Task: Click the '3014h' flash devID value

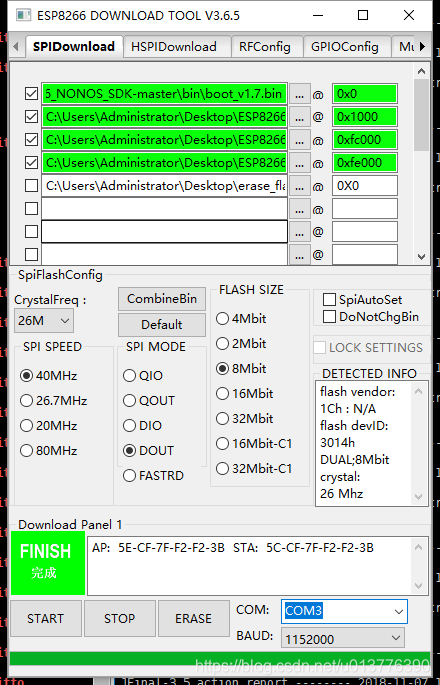Action: (x=337, y=443)
